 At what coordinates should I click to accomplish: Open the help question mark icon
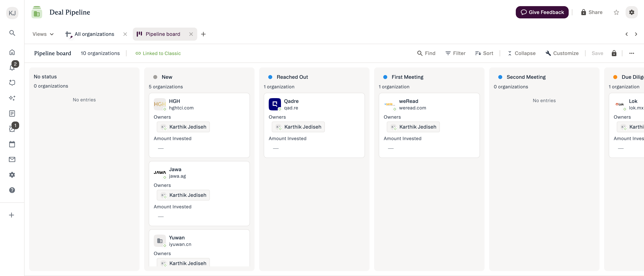click(x=12, y=190)
